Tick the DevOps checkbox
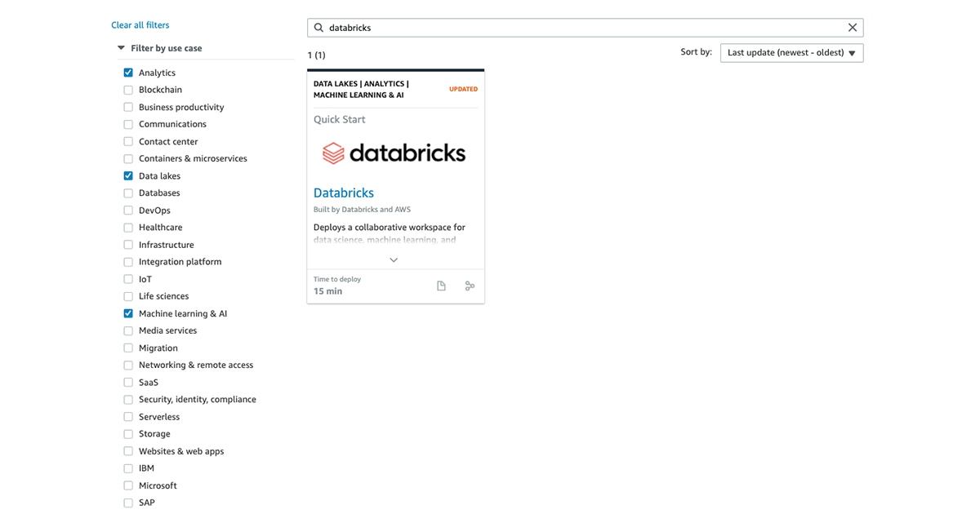 pos(128,210)
